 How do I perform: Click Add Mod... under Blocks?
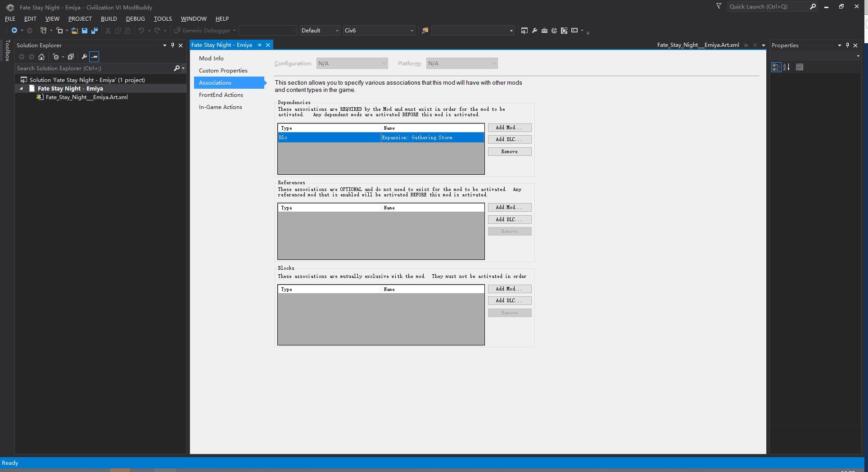click(510, 289)
